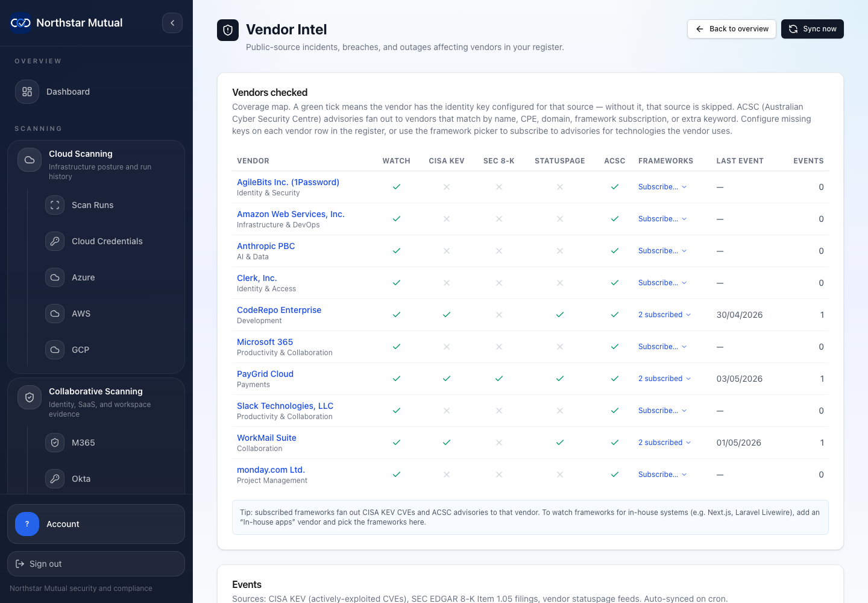Click the Statuspage tick for WorkMail Suite
The height and width of the screenshot is (603, 868).
tap(560, 443)
